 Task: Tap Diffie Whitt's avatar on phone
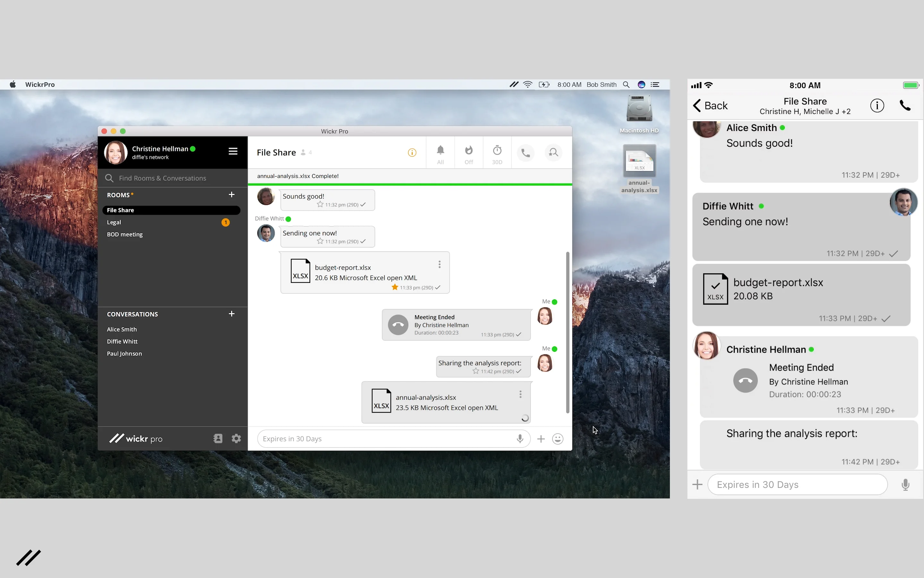point(903,202)
